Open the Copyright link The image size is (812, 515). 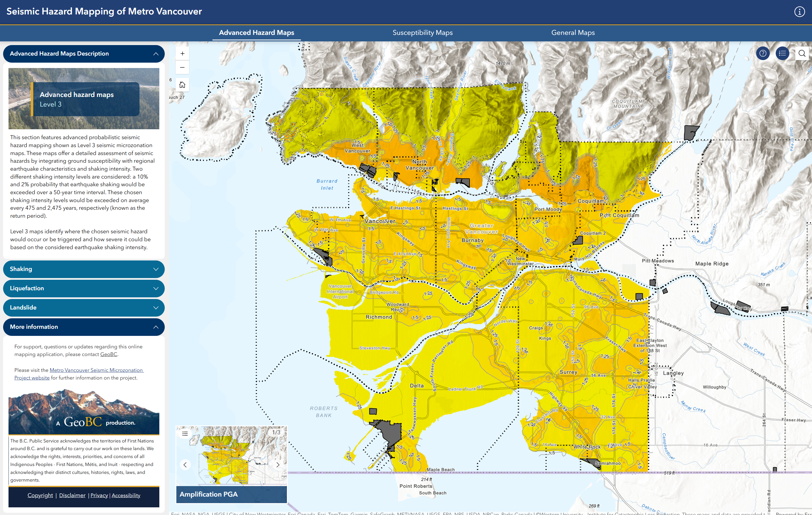pos(40,495)
